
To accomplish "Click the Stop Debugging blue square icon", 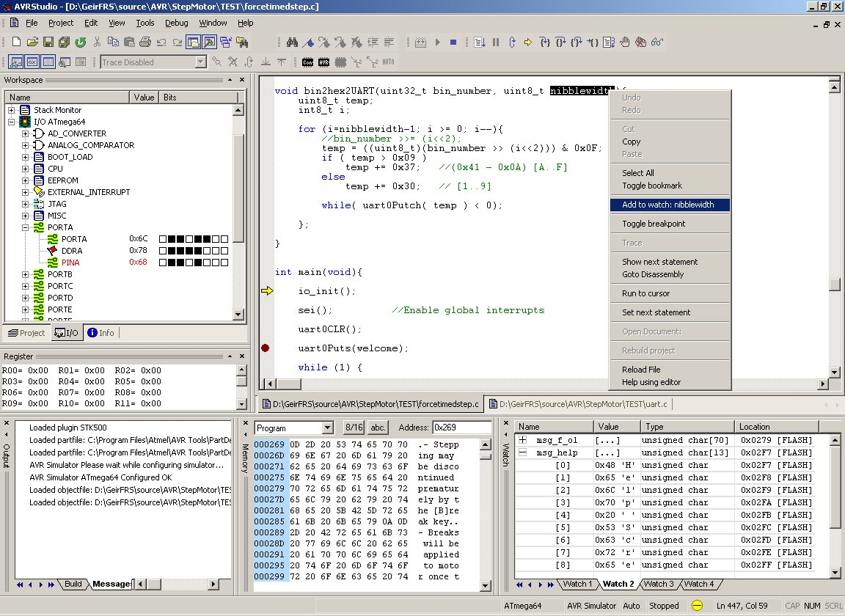I will pos(453,42).
